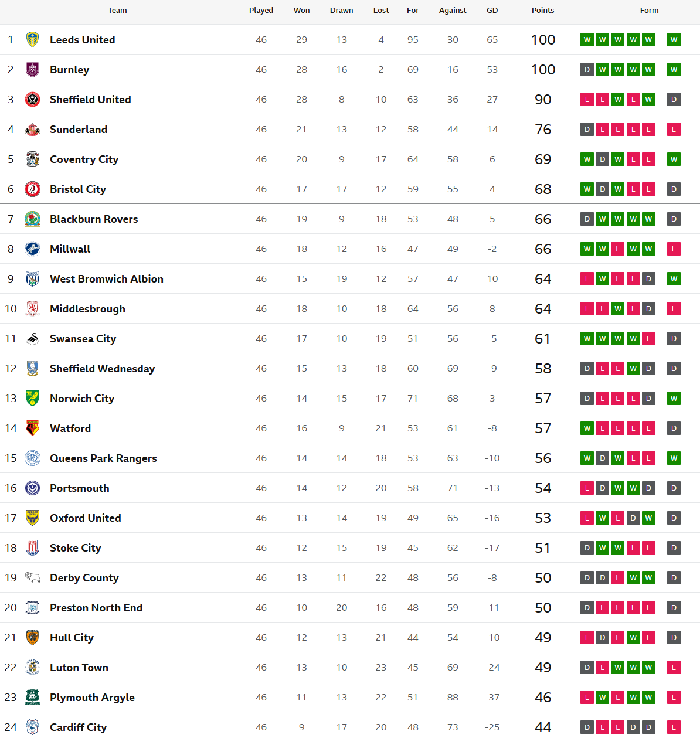700x738 pixels.
Task: Click the Burnley club badge
Action: 33,70
